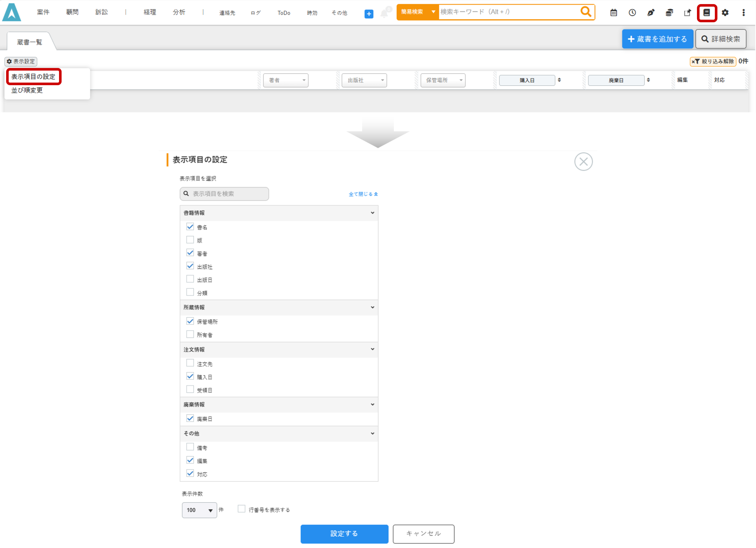Click the 絞り込み解除 button
The width and height of the screenshot is (756, 548).
pyautogui.click(x=713, y=61)
